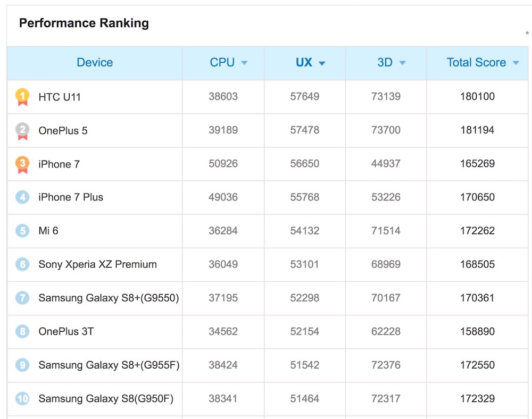Click the gold rank 1 medal icon

click(22, 97)
